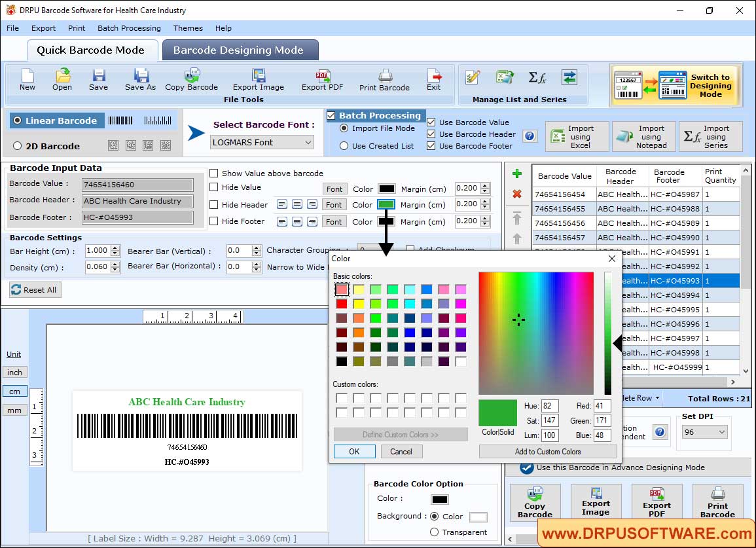
Task: Click the Export PDF toolbar icon
Action: (x=322, y=80)
